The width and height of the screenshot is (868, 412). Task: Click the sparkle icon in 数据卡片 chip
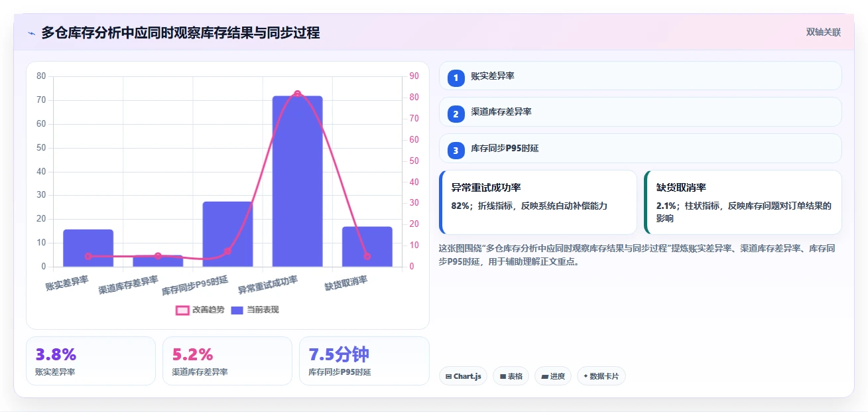pos(586,377)
